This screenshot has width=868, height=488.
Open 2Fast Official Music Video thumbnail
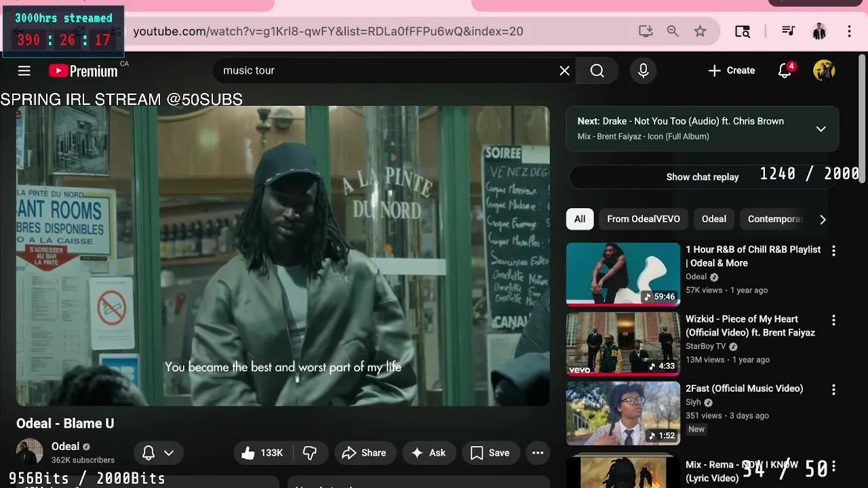coord(623,413)
